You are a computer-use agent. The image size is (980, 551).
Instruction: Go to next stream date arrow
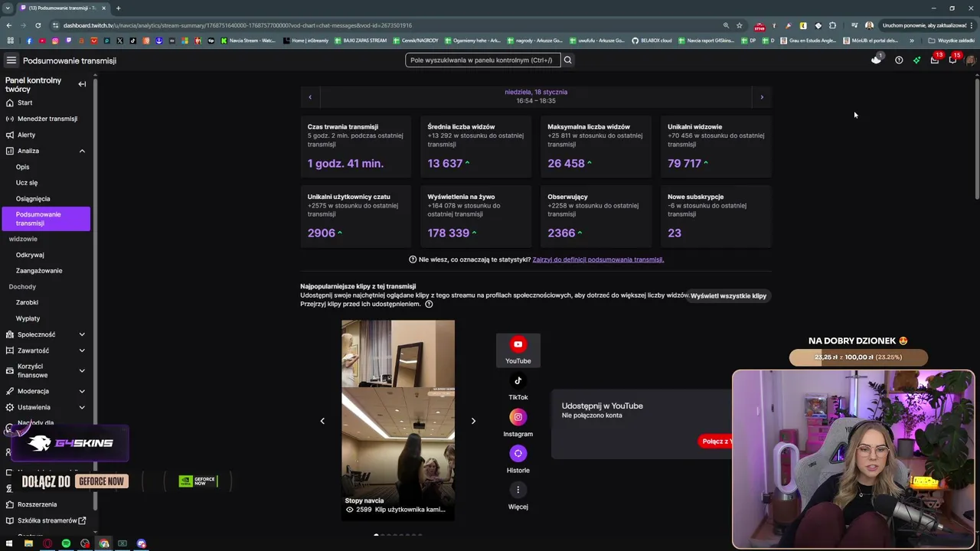tap(762, 97)
